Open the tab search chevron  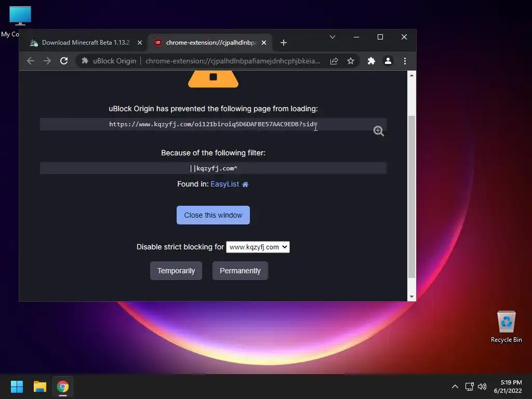(332, 37)
